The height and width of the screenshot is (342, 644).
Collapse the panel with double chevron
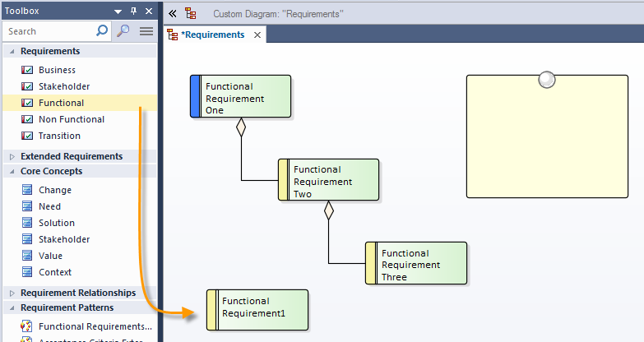tap(173, 13)
